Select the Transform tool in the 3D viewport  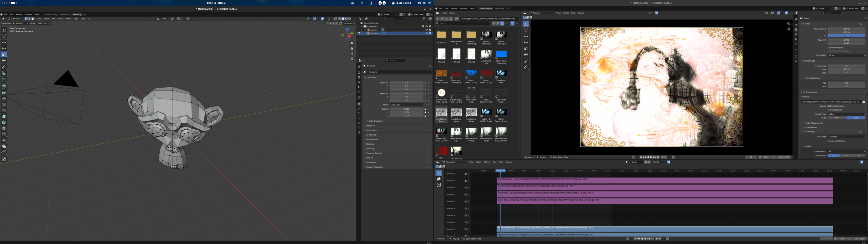click(4, 60)
